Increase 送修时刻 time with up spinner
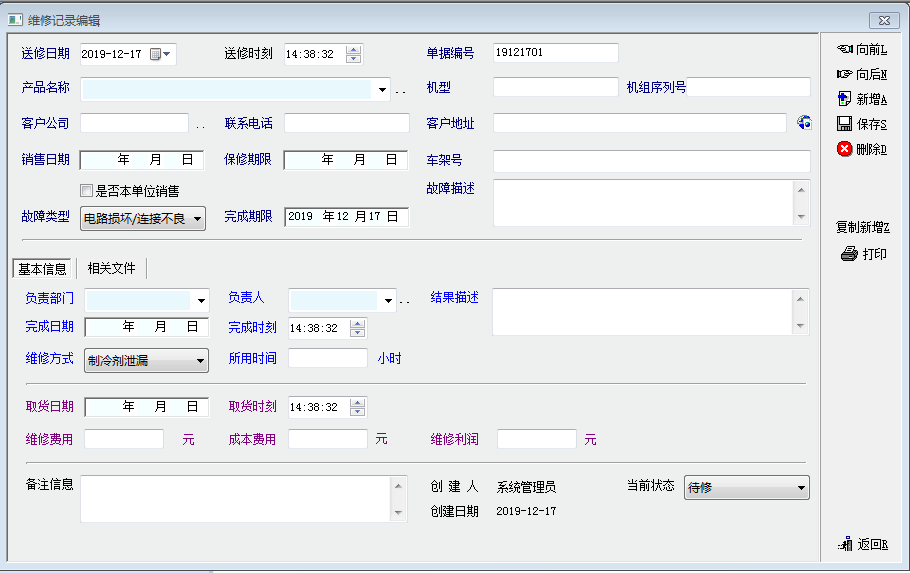The width and height of the screenshot is (910, 573). (x=353, y=49)
